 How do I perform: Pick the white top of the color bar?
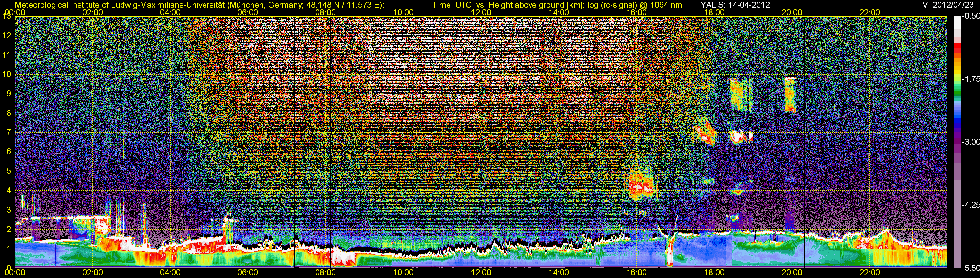957,22
